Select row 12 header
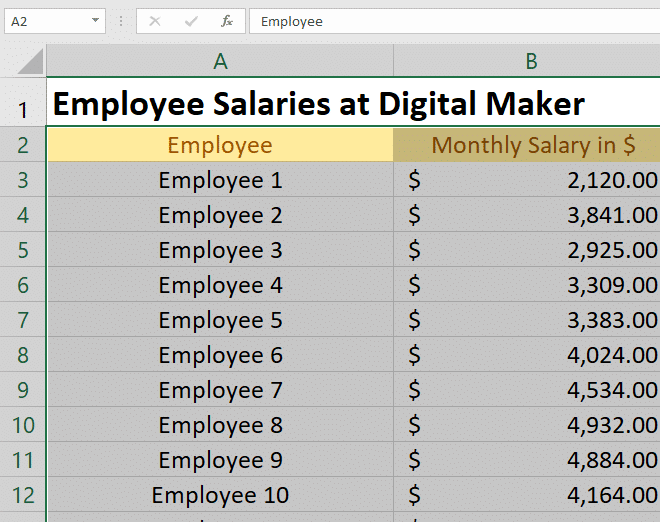660x522 pixels. click(x=23, y=494)
